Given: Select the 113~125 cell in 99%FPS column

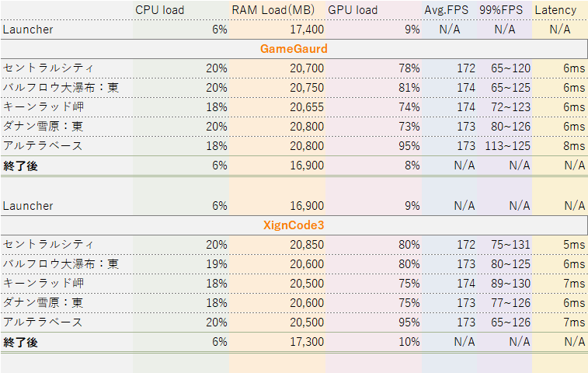Looking at the screenshot, I should [510, 145].
